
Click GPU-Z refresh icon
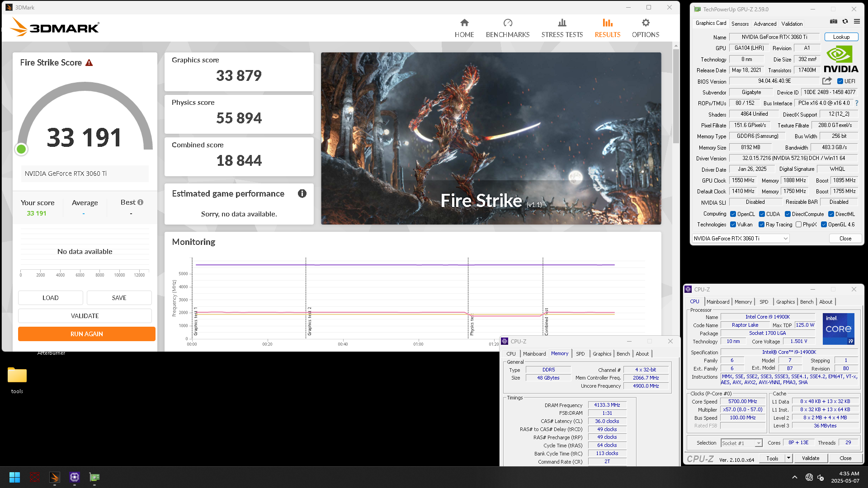(845, 21)
